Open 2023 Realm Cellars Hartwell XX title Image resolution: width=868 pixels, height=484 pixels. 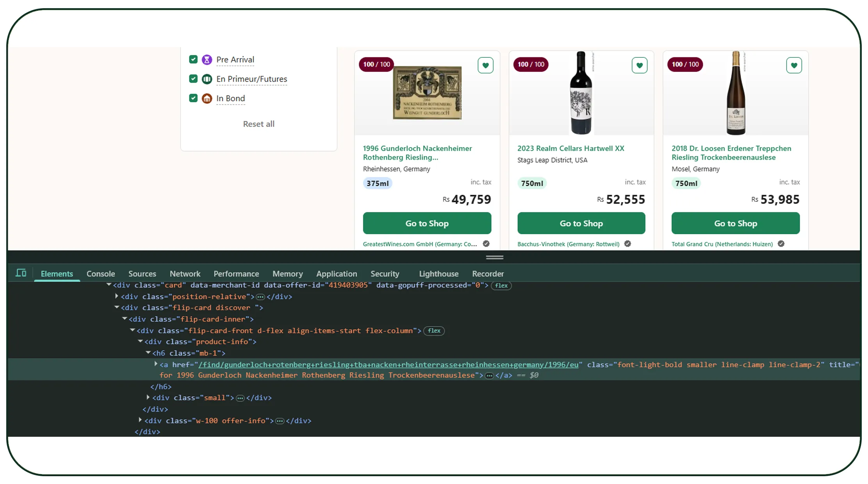point(571,148)
